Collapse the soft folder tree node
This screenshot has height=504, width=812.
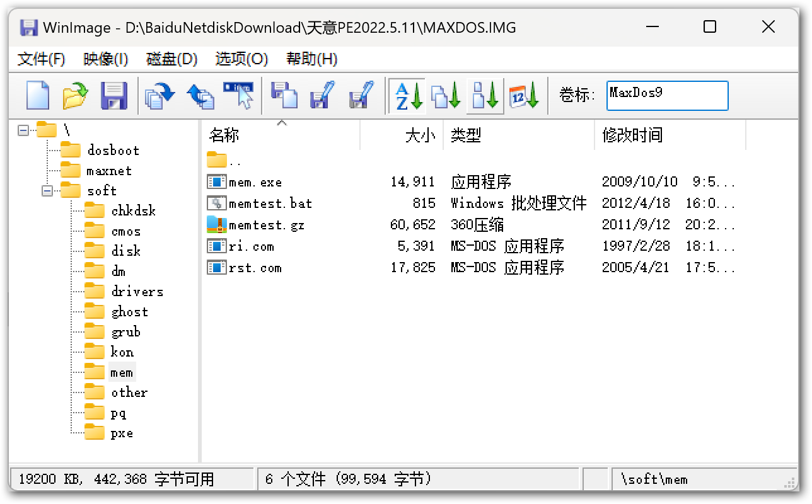pyautogui.click(x=47, y=191)
